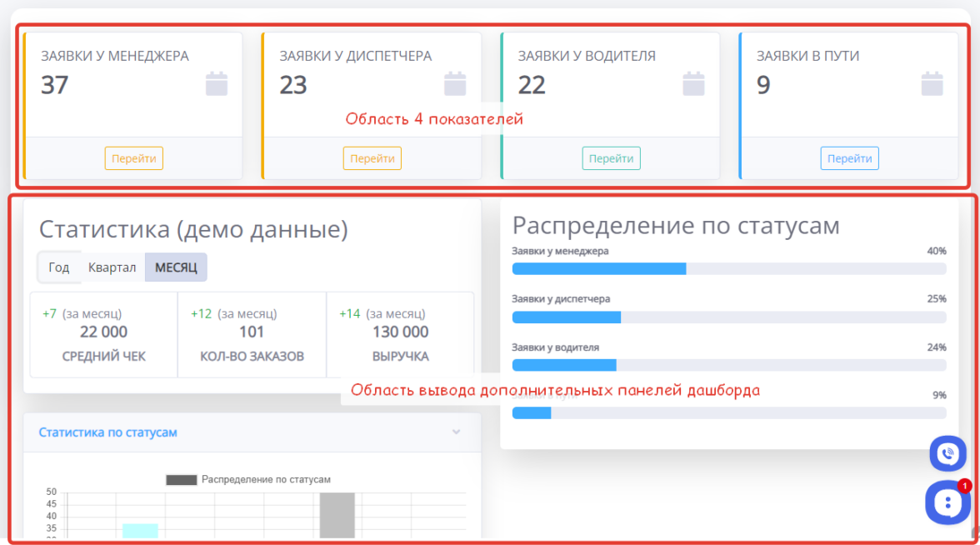Image resolution: width=980 pixels, height=545 pixels.
Task: Collapse Статистика по статусам panel chevron
Action: tap(457, 432)
